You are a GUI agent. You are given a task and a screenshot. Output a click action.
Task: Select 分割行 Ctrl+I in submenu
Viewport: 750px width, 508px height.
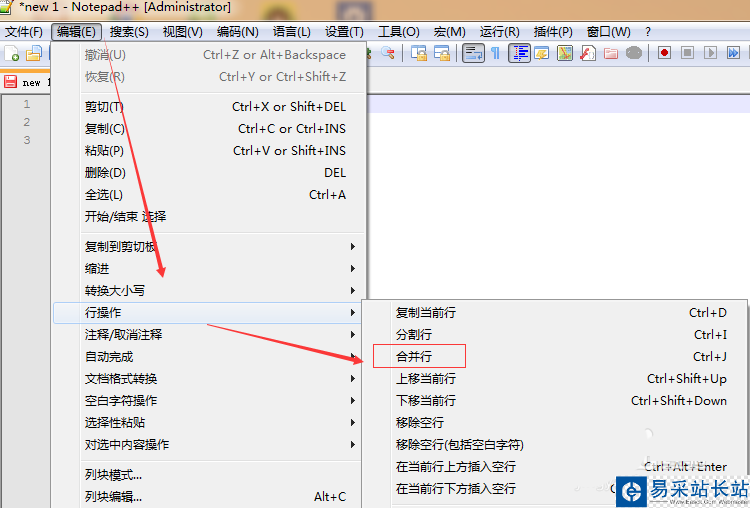(x=555, y=334)
